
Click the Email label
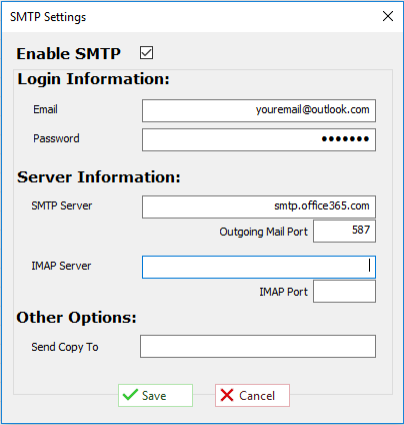(45, 109)
